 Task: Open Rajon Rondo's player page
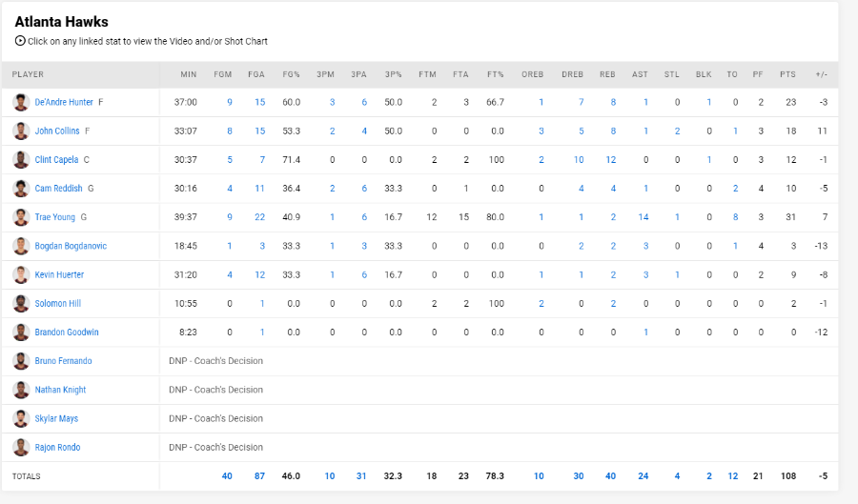(x=57, y=447)
